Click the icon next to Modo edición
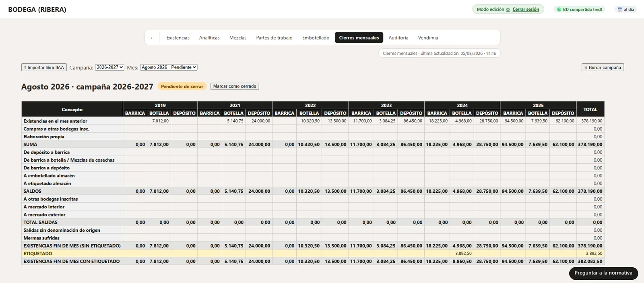Screen dimensions: 644x283 (x=508, y=9)
